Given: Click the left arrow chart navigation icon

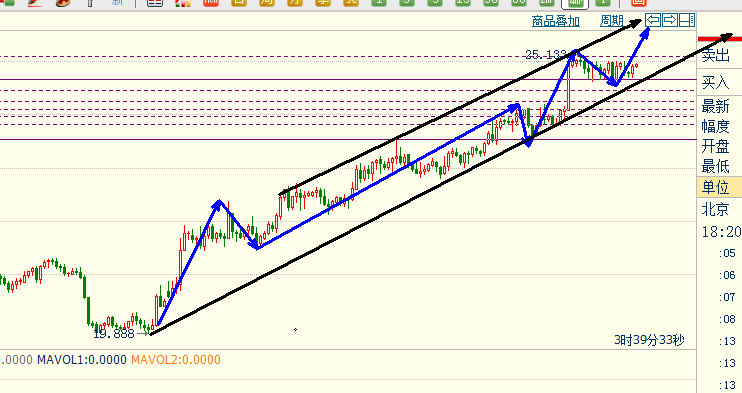Looking at the screenshot, I should [653, 20].
